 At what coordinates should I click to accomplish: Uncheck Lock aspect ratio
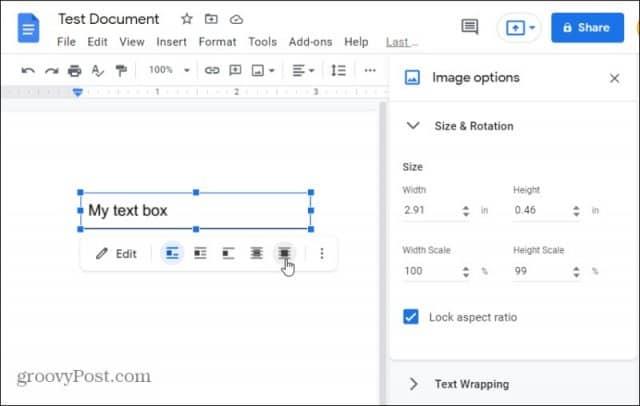pyautogui.click(x=411, y=317)
